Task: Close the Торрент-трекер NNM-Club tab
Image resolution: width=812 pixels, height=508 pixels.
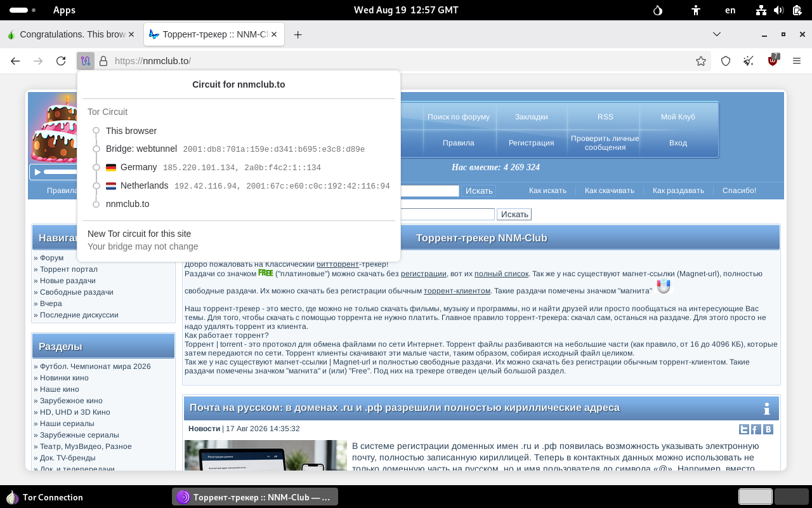Action: tap(275, 34)
